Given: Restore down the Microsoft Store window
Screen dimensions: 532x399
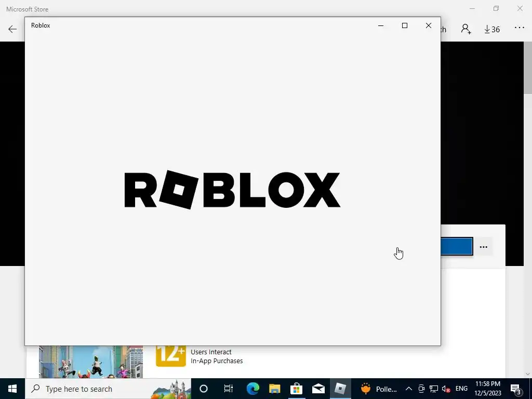Looking at the screenshot, I should (496, 8).
